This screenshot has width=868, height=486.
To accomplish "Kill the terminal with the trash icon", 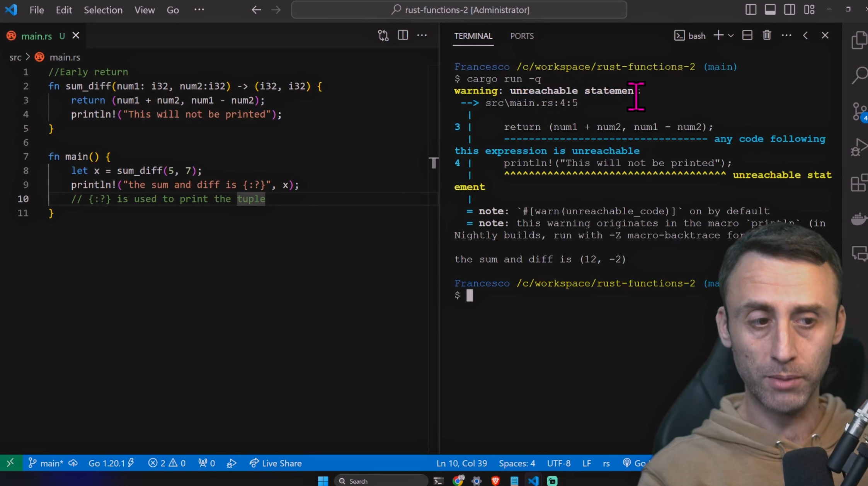I will tap(767, 35).
